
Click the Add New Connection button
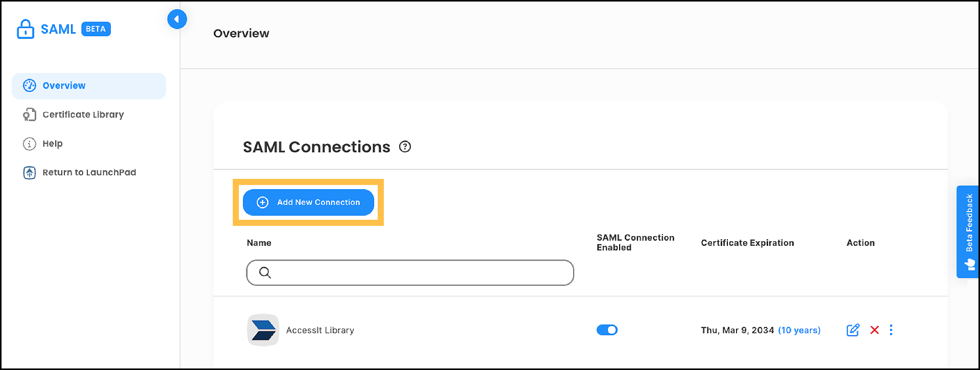pyautogui.click(x=308, y=202)
